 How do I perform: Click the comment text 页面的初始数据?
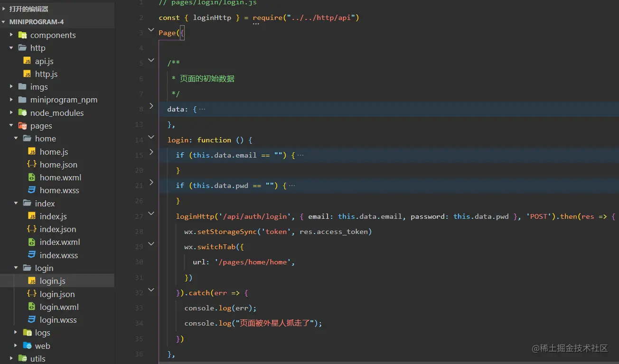click(207, 79)
